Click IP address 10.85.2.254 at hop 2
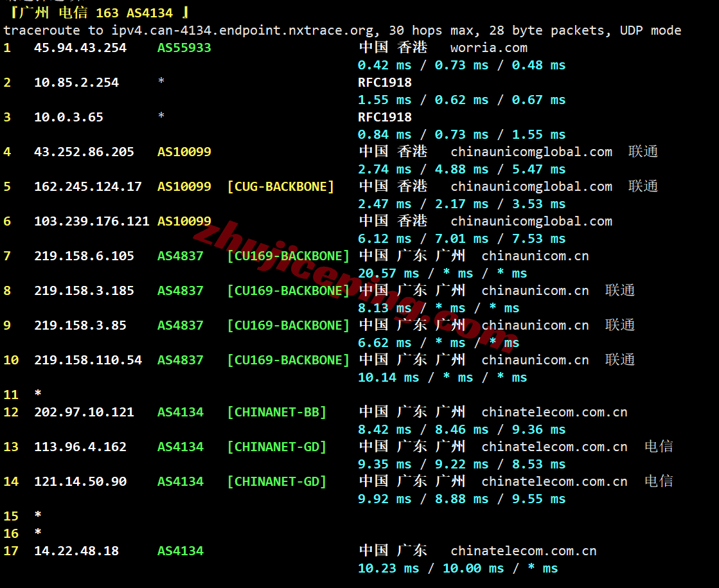719x588 pixels. click(76, 82)
